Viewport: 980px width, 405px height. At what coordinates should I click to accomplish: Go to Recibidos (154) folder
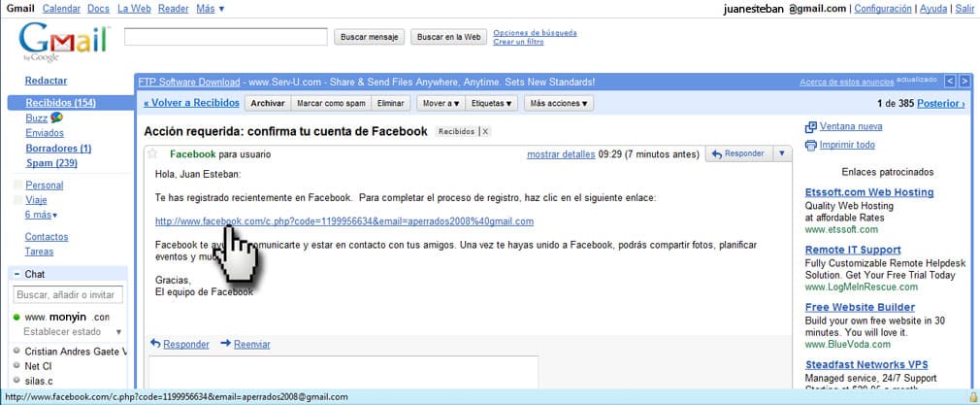click(60, 103)
